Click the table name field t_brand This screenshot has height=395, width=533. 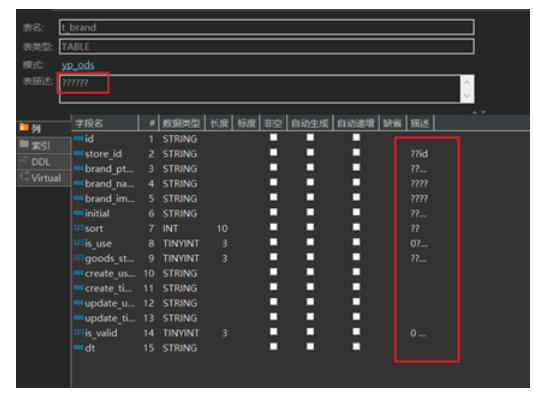pyautogui.click(x=266, y=27)
